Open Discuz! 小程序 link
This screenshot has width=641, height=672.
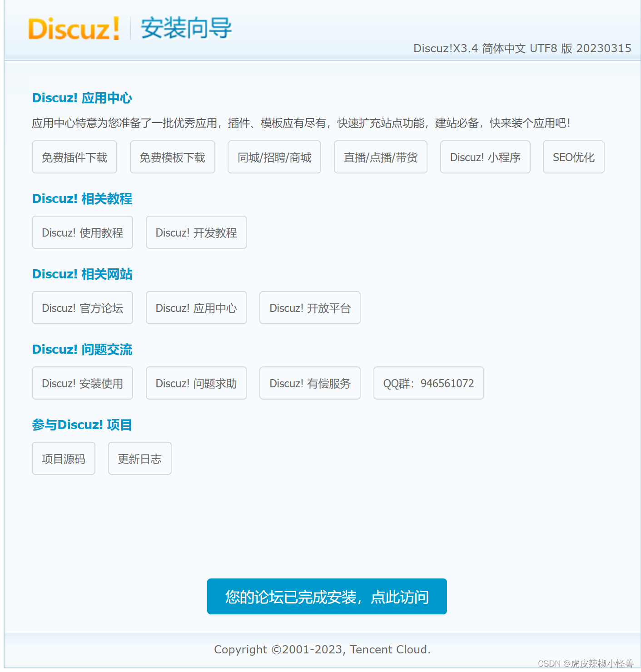(x=485, y=157)
